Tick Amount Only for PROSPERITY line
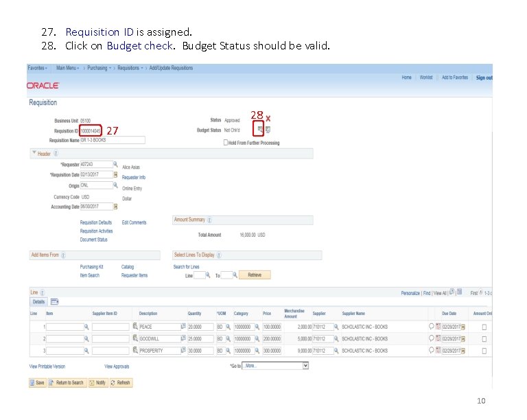Viewport: 527px width, 420px height. [484, 351]
